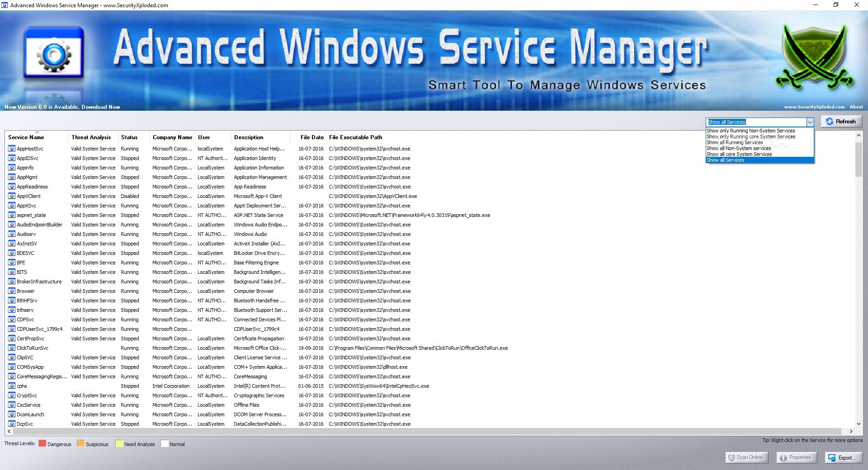Click the BDESVC service icon
Screen dimensions: 868x470
coord(12,253)
